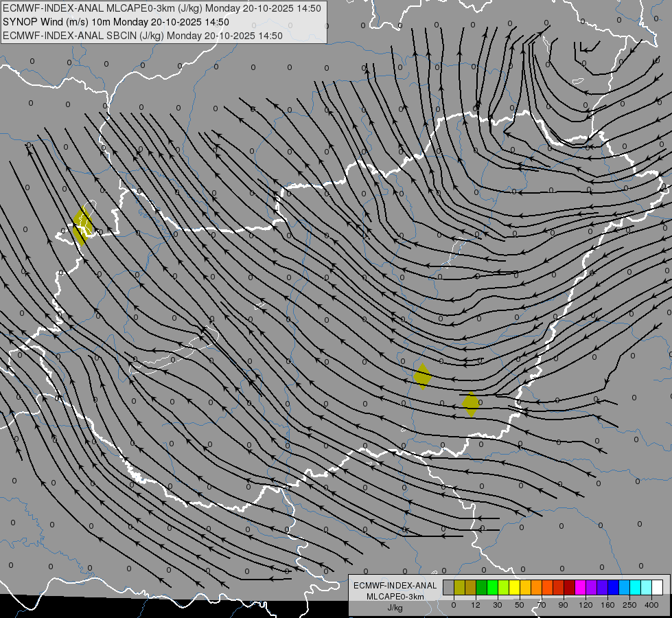The image size is (672, 618).
Task: Click the SYNOP Wind 10m header line
Action: point(116,22)
